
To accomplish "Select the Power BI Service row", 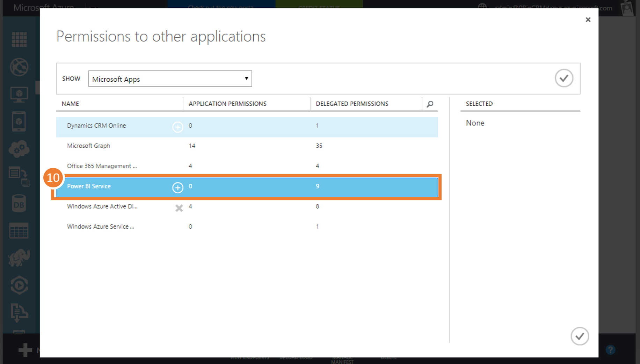I will [x=247, y=187].
